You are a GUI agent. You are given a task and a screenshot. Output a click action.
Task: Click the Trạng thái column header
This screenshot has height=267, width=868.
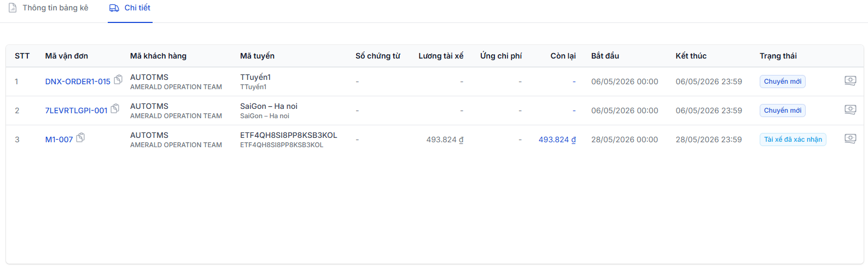pyautogui.click(x=778, y=56)
